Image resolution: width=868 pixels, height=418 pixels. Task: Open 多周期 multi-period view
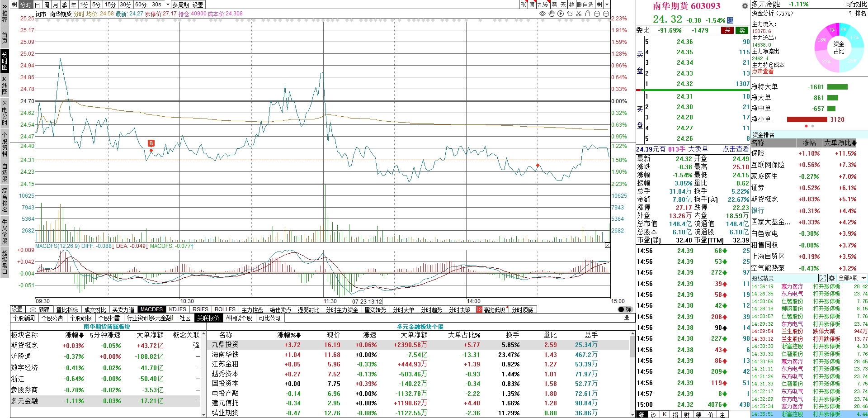tap(181, 5)
